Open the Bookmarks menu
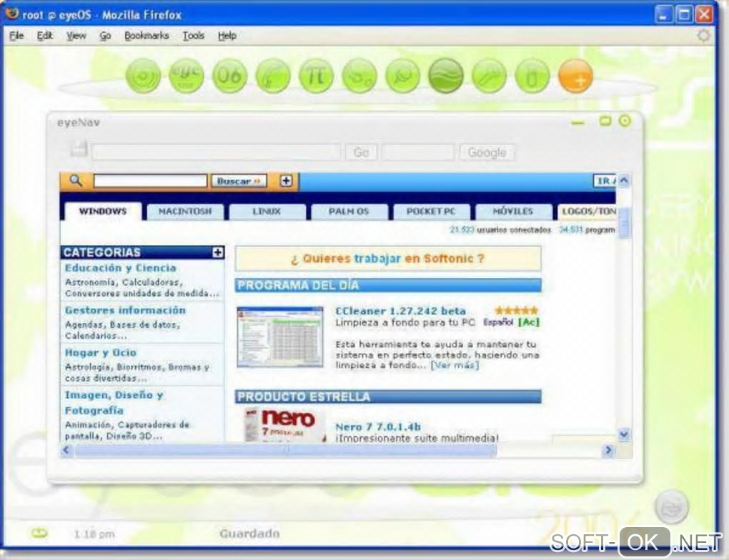Image resolution: width=729 pixels, height=560 pixels. [147, 36]
